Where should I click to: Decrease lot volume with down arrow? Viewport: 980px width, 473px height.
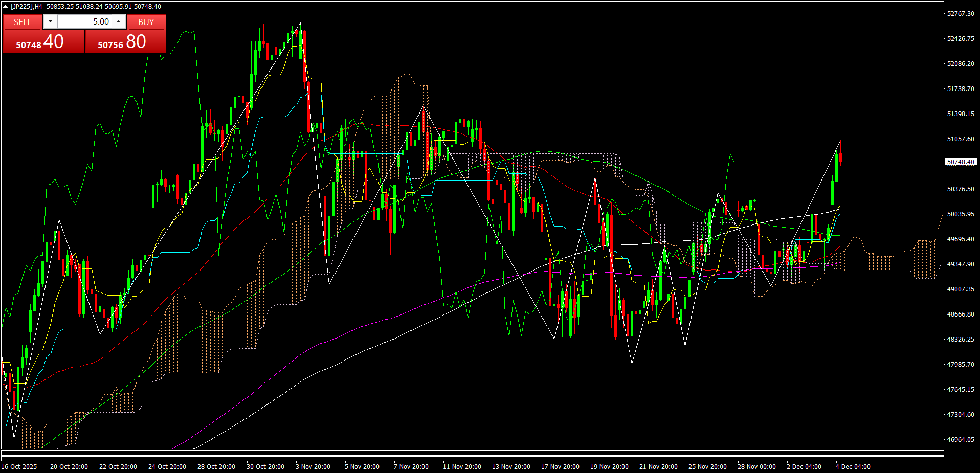50,21
